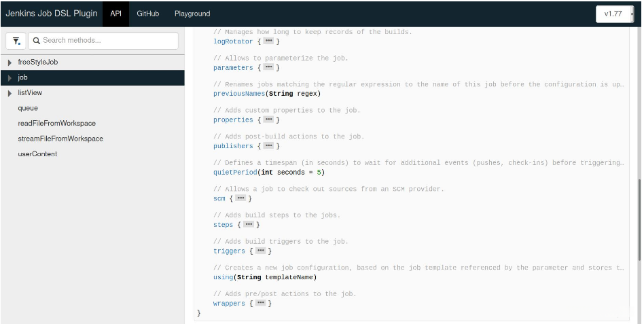Expand the steps ellipsis block
This screenshot has height=324, width=644.
[x=249, y=225]
